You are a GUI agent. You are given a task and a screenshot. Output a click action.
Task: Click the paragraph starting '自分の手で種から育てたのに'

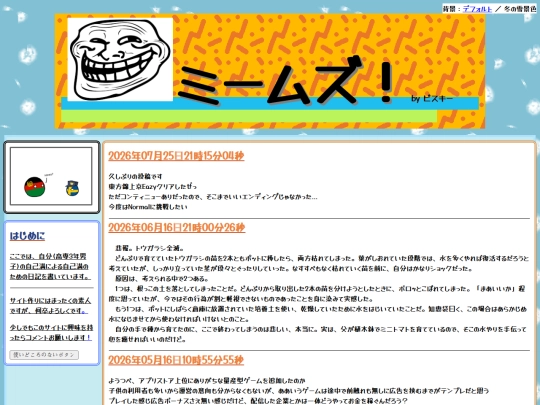click(x=317, y=334)
